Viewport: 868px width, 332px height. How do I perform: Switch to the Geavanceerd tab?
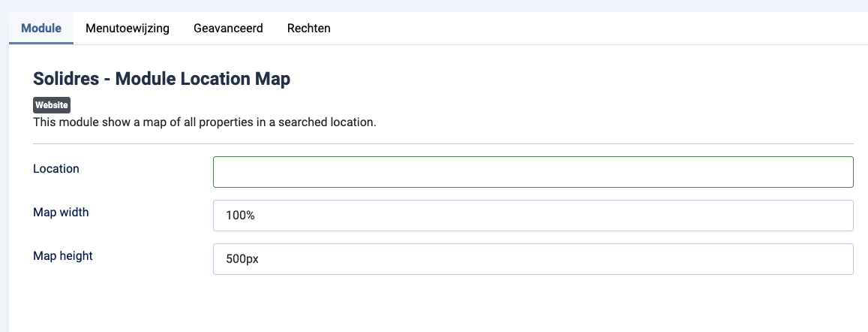click(x=228, y=29)
